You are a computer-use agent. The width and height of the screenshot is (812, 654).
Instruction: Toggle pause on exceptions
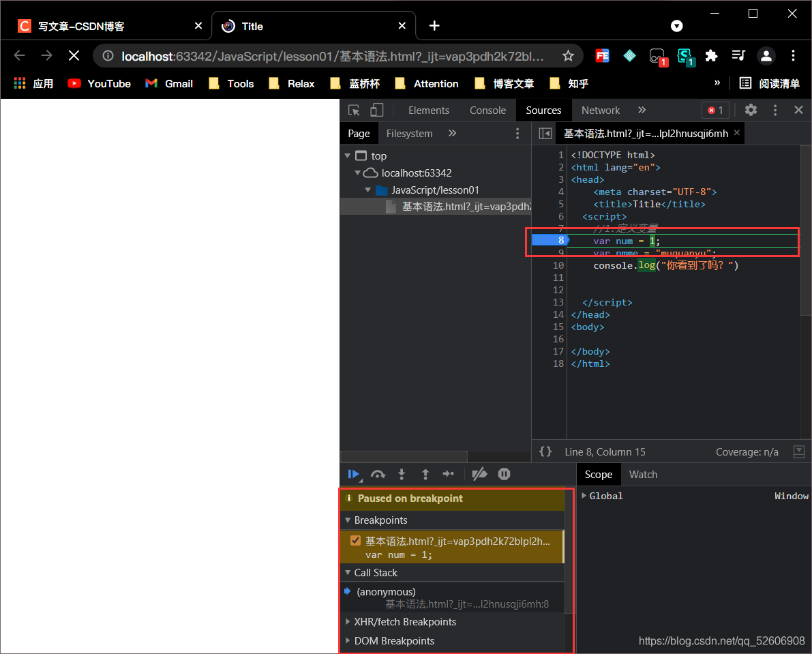[x=504, y=475]
